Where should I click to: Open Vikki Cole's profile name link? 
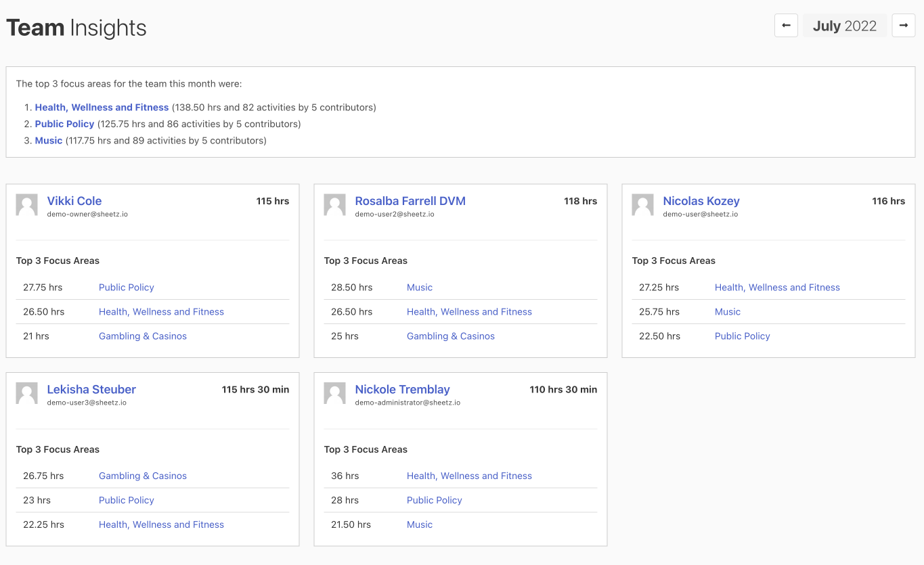74,201
